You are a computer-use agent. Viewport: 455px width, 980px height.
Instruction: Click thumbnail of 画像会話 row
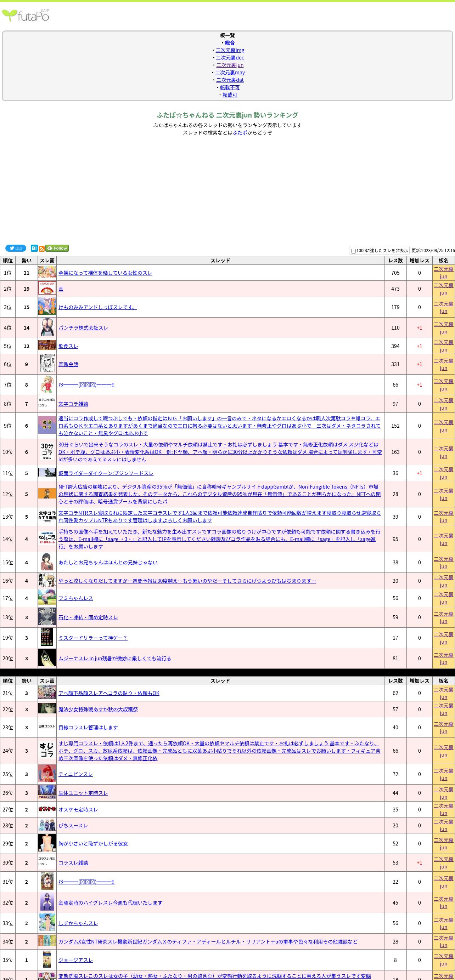(47, 364)
